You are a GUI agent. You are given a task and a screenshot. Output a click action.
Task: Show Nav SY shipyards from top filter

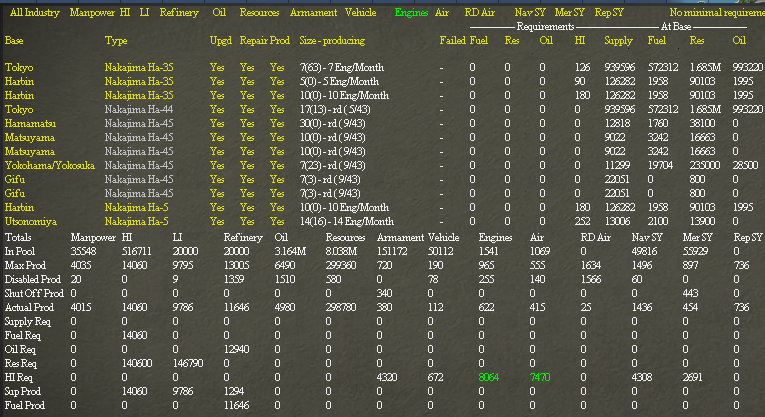[530, 13]
